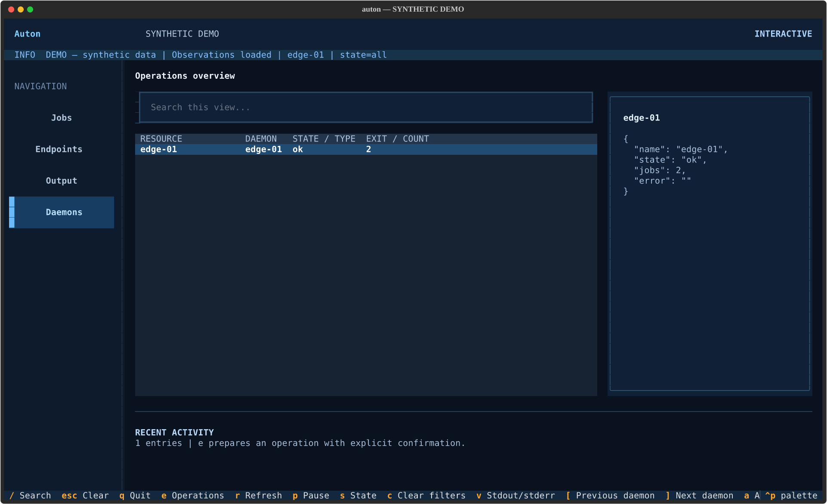The image size is (827, 504).
Task: Click the 's State' footer shortcut
Action: (x=358, y=495)
